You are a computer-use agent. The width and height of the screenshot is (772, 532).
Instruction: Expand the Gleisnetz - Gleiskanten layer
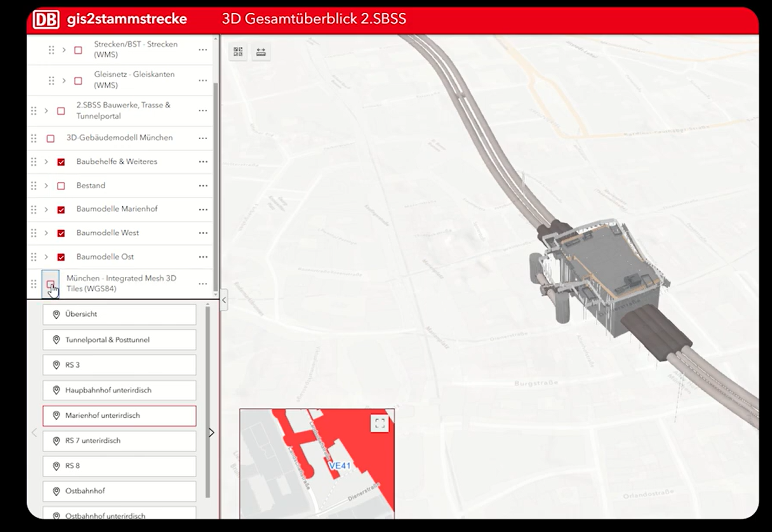[64, 80]
